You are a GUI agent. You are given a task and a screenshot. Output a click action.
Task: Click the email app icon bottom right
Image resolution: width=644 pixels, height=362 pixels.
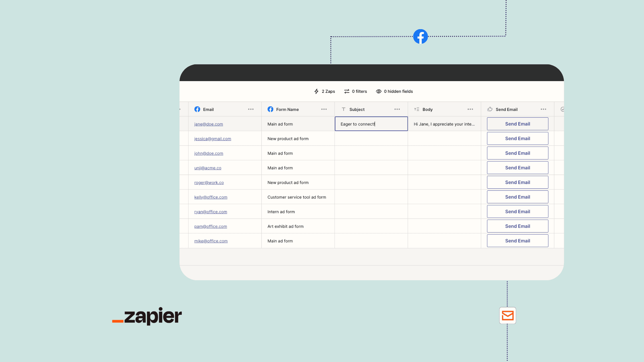coord(507,315)
